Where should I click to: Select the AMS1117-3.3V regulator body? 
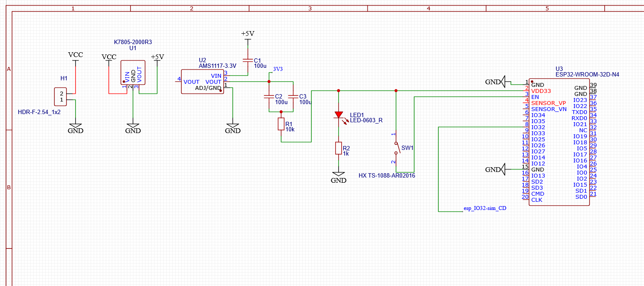[202, 82]
